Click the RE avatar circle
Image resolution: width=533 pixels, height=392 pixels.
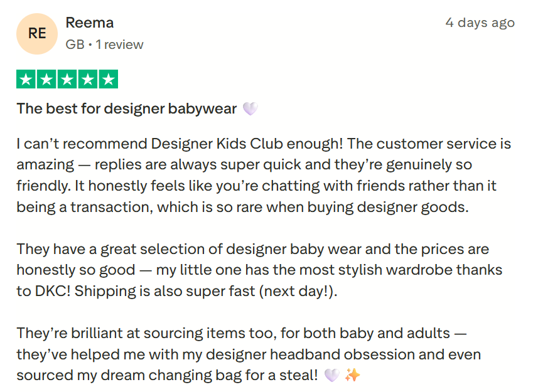[x=37, y=33]
